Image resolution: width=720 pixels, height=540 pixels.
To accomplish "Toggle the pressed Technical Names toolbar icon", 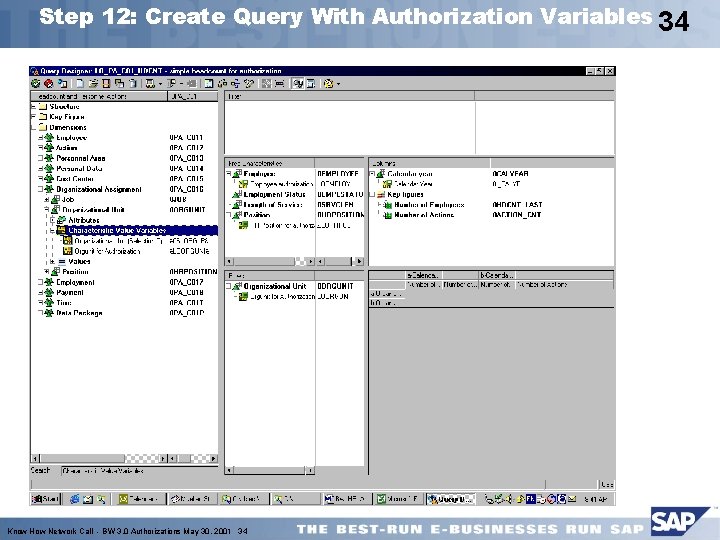I will point(298,84).
